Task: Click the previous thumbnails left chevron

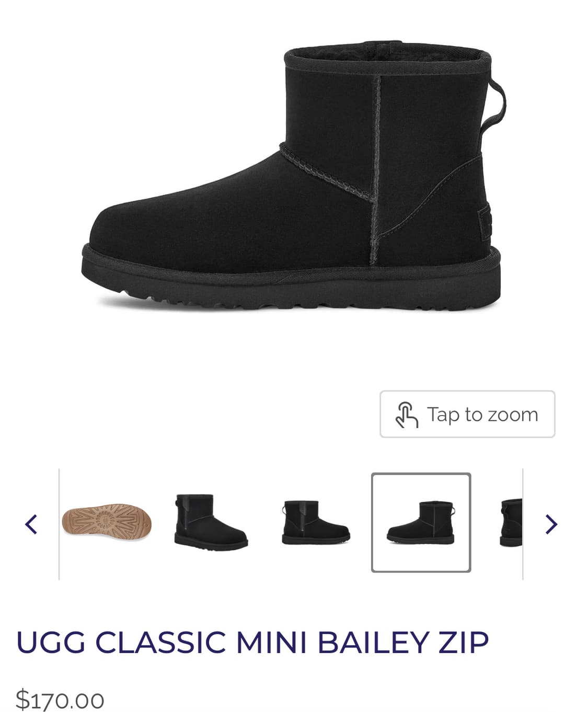Action: click(31, 524)
